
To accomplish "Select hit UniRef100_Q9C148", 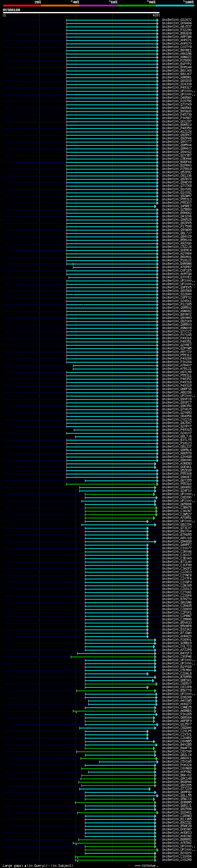I will click(x=177, y=778).
